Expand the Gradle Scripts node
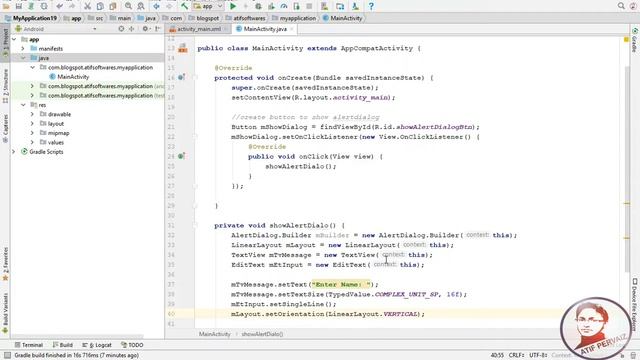 [x=14, y=152]
